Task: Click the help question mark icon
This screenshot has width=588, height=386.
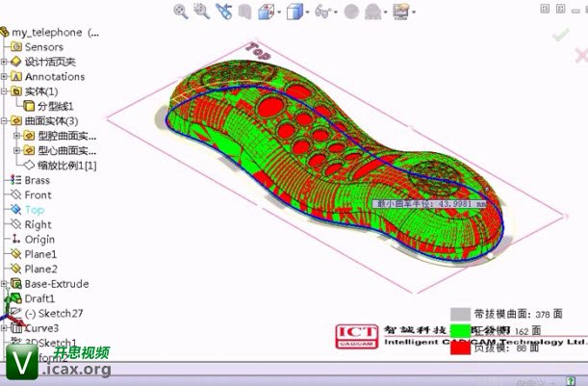Action: pyautogui.click(x=570, y=381)
